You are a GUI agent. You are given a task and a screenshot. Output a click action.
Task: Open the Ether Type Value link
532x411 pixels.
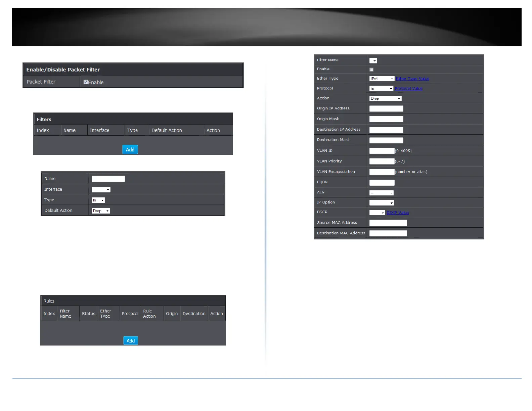pyautogui.click(x=412, y=79)
